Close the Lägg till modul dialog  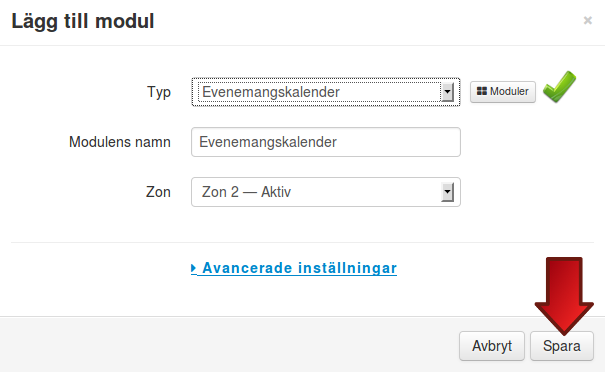tap(587, 20)
